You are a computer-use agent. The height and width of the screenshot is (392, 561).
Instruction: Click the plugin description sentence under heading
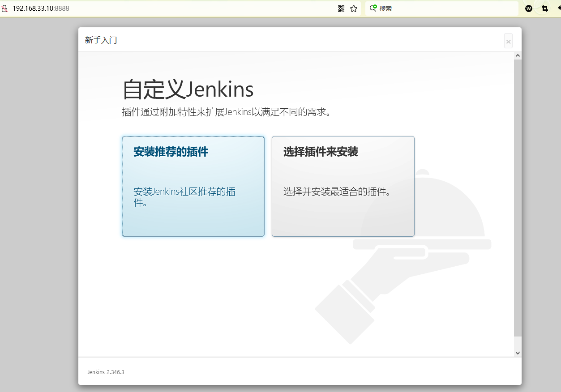point(227,112)
